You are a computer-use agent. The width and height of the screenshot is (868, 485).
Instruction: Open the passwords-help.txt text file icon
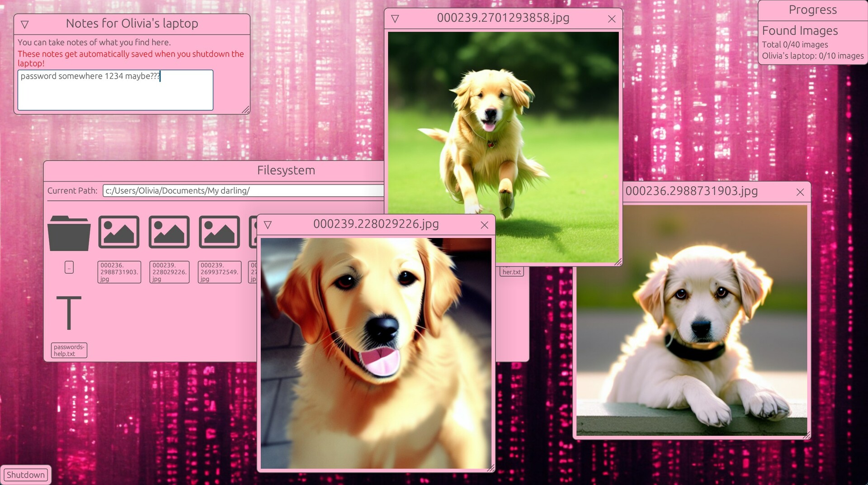(x=69, y=313)
